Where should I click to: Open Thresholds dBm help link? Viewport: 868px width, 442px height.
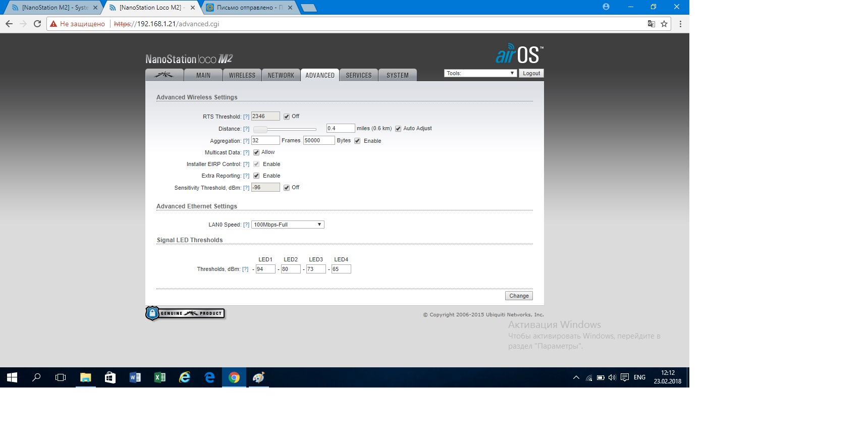[245, 269]
